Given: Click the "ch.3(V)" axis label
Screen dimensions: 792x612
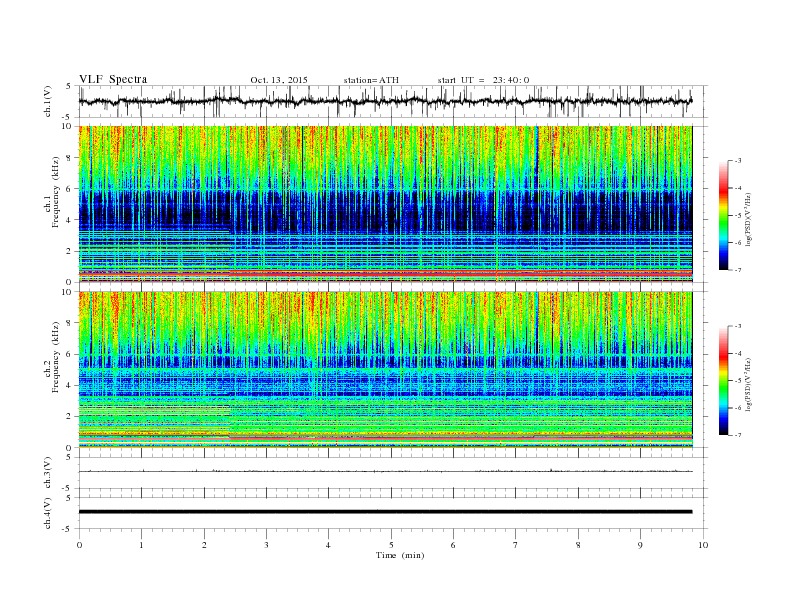Looking at the screenshot, I should [48, 473].
